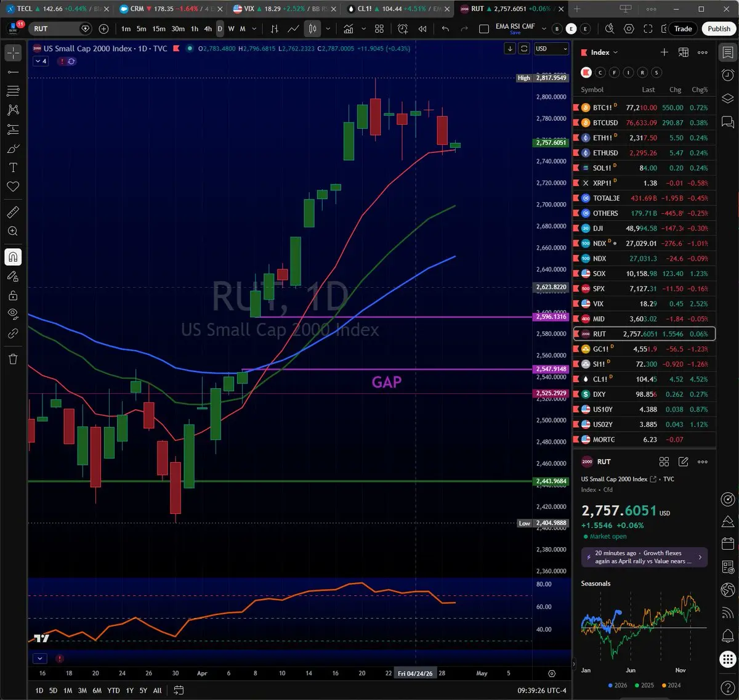Open the object tree layers panel
This screenshot has height=700, width=739.
click(x=727, y=98)
